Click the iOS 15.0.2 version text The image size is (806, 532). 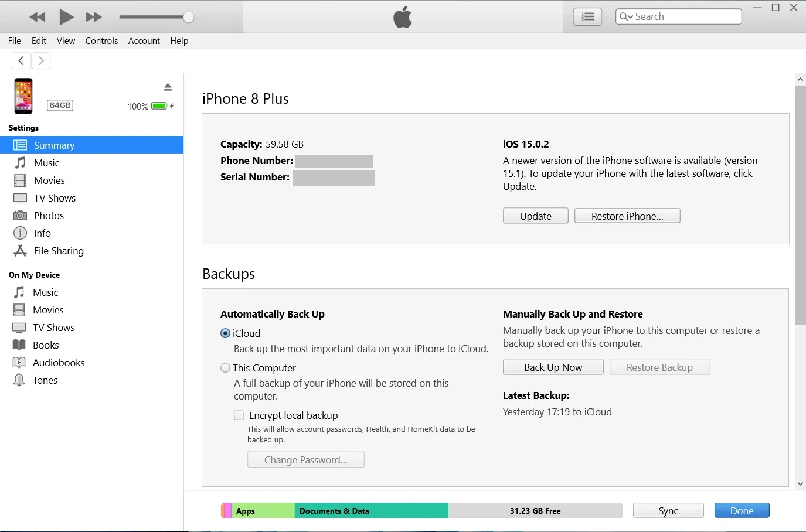pyautogui.click(x=526, y=144)
